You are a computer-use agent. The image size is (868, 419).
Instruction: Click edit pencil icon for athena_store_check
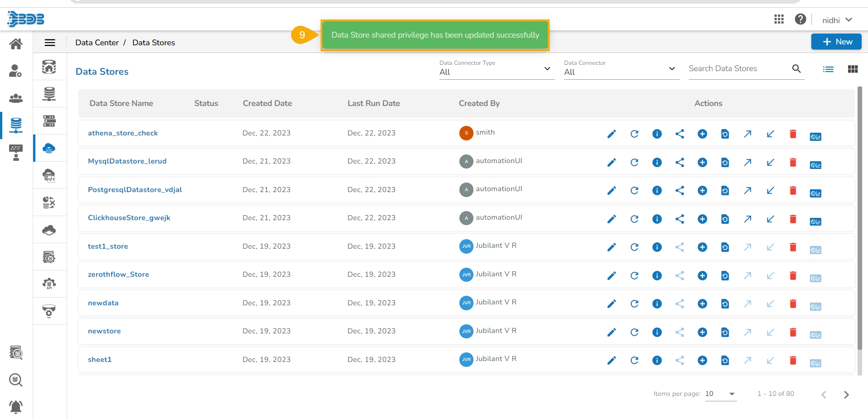611,134
